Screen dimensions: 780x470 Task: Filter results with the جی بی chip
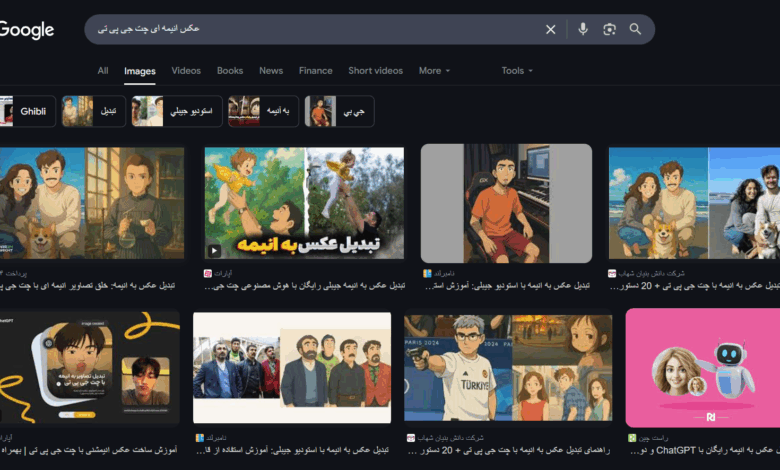coord(339,111)
